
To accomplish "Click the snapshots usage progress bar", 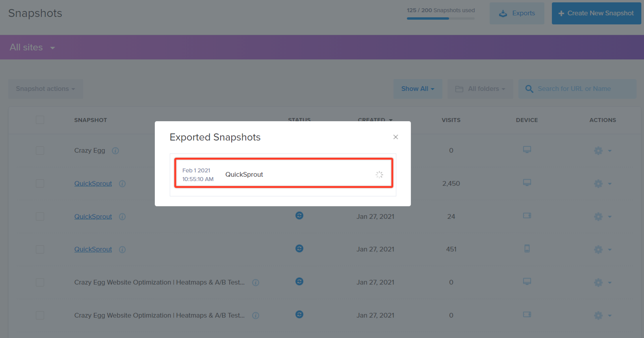I will pos(441,18).
